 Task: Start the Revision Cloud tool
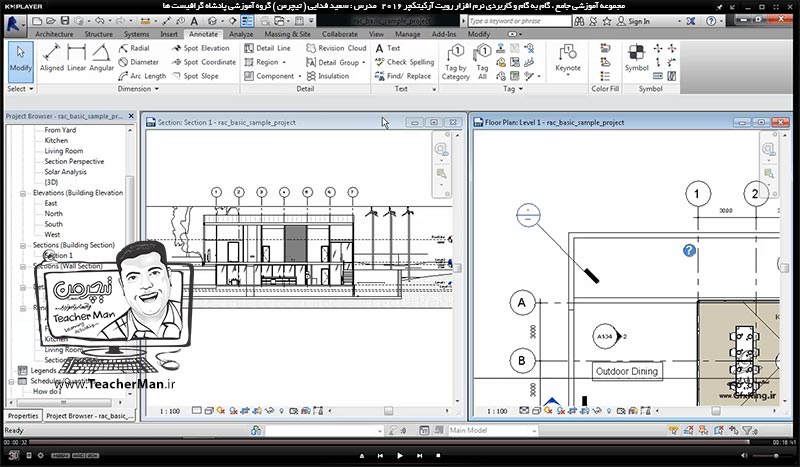(x=336, y=48)
